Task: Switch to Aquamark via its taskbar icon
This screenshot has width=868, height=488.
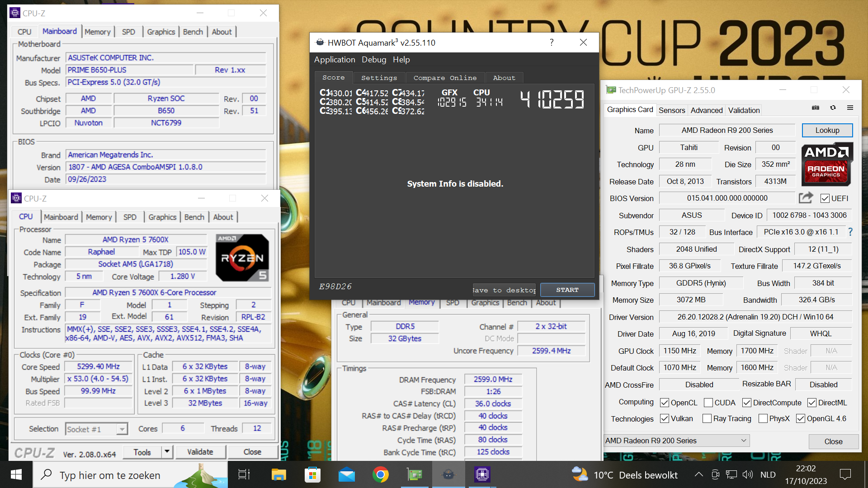Action: (x=448, y=474)
